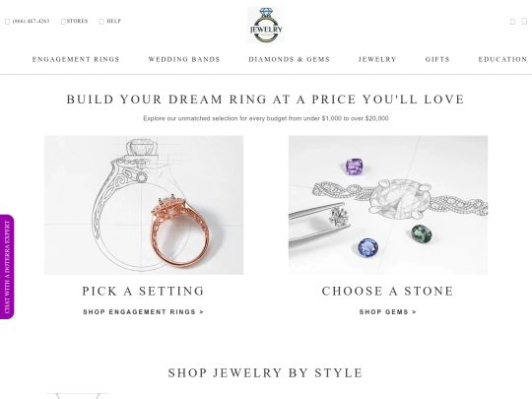Go to the Education section
Screen dimensions: 532x399
pyautogui.click(x=502, y=59)
